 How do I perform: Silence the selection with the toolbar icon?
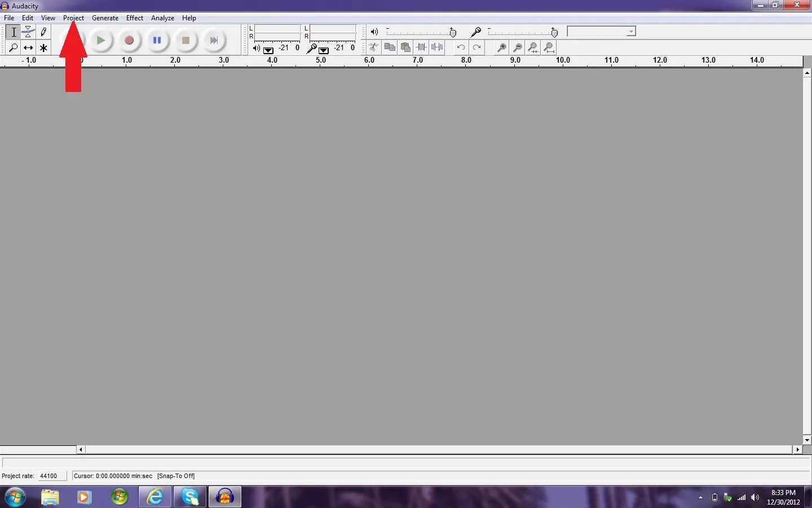[x=438, y=47]
